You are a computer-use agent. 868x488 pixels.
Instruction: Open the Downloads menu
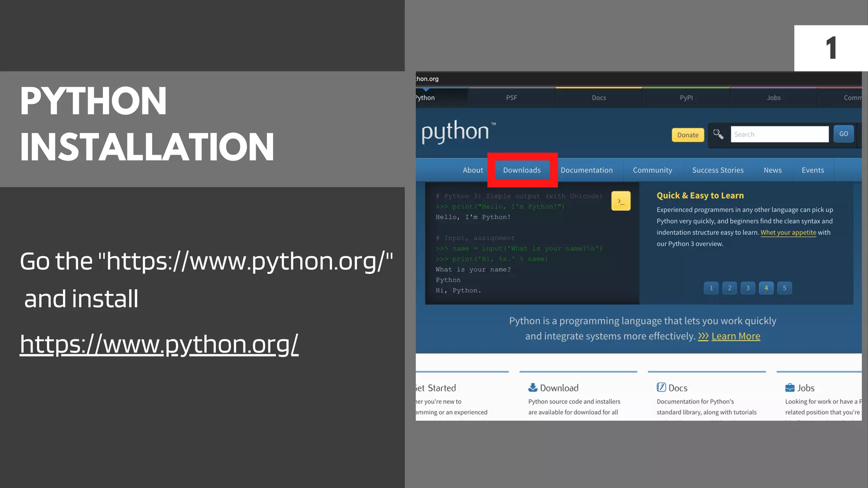point(522,170)
